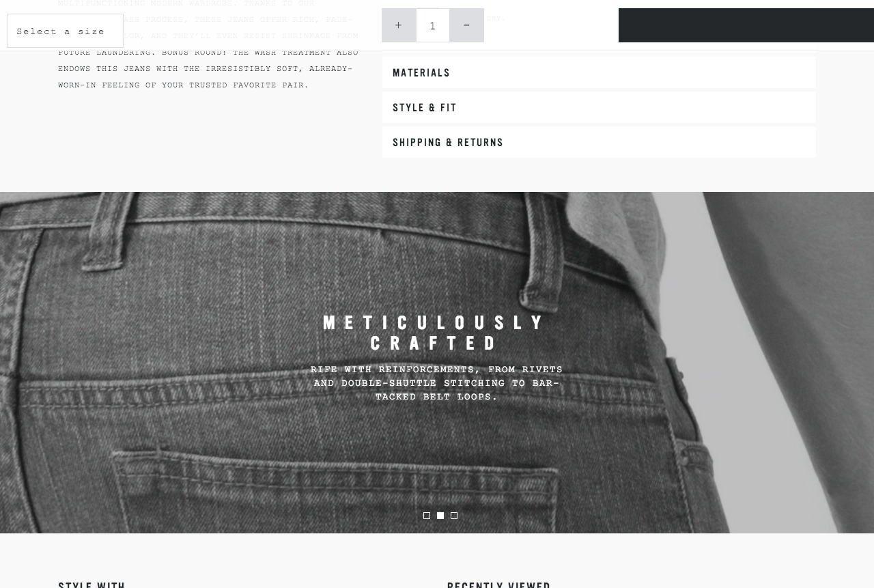874x588 pixels.
Task: Select the first carousel slide indicator
Action: (427, 516)
